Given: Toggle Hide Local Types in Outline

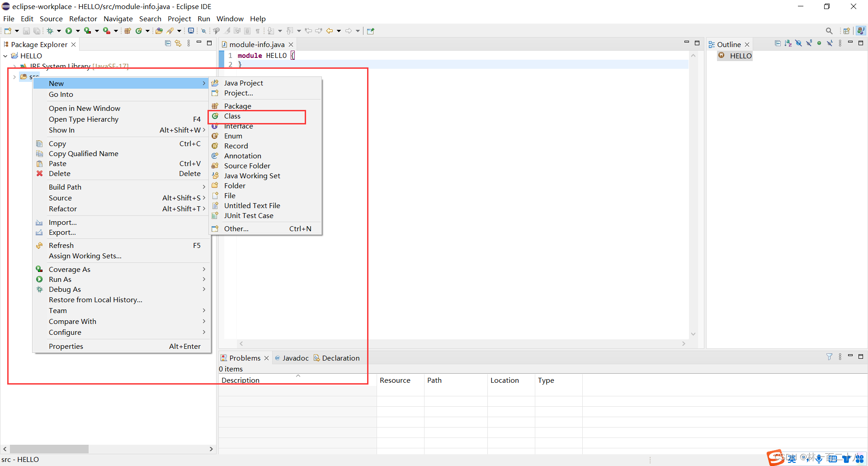Looking at the screenshot, I should [830, 43].
